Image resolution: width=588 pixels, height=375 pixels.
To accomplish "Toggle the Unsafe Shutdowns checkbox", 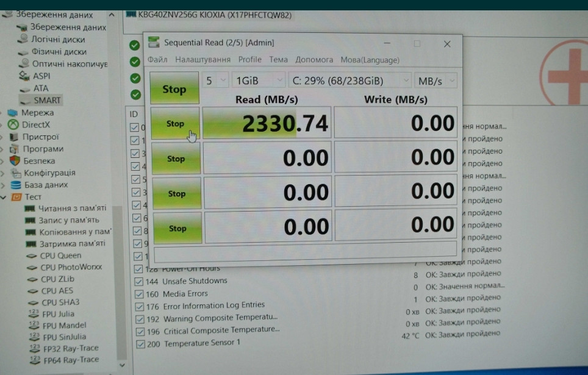I will pos(139,281).
